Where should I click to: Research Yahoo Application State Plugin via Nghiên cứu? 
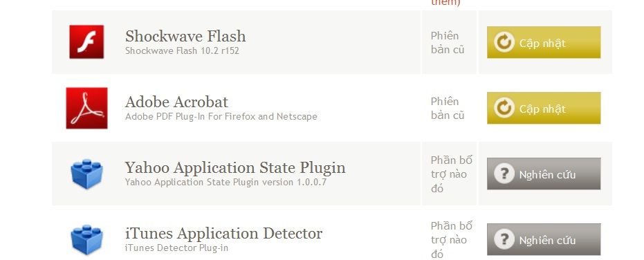(544, 174)
